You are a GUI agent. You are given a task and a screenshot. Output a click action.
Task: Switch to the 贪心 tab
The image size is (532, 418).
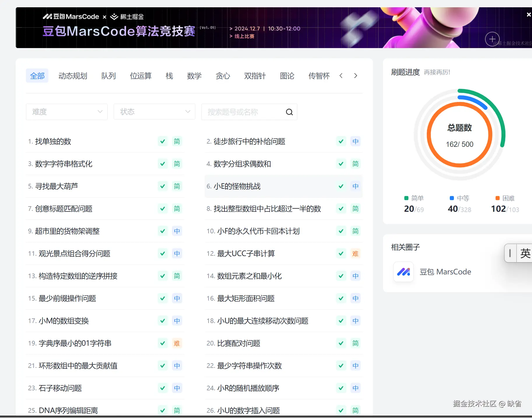click(223, 76)
